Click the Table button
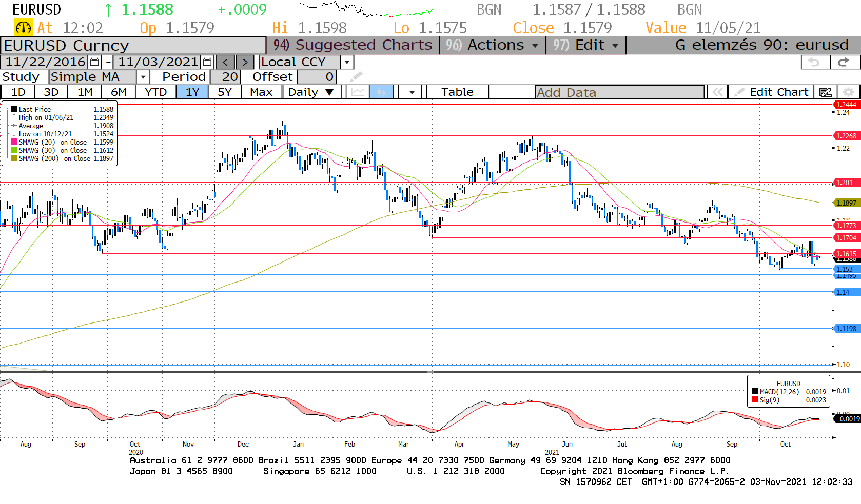861x504 pixels. 457,92
